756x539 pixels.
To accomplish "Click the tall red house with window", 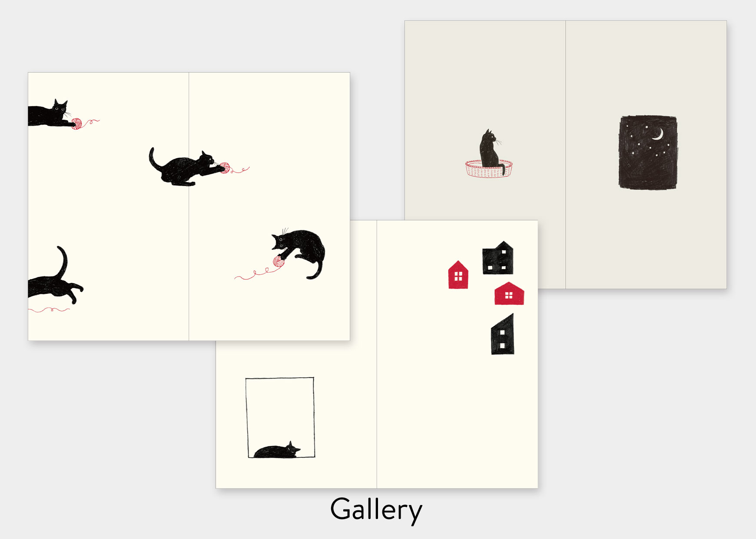I will point(458,275).
